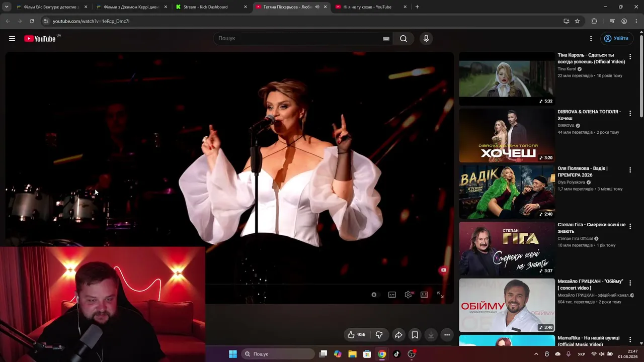Open the Olya Polyakova channel name link

point(572,183)
